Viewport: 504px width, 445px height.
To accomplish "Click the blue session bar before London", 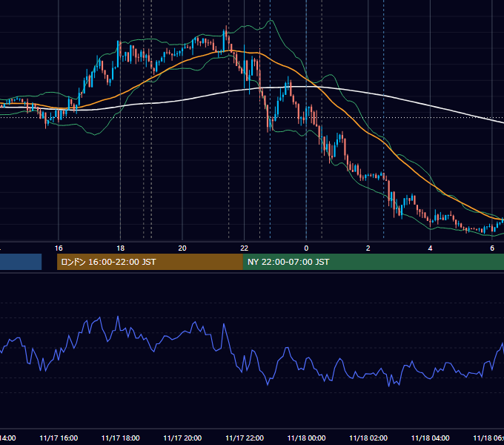I will (21, 262).
